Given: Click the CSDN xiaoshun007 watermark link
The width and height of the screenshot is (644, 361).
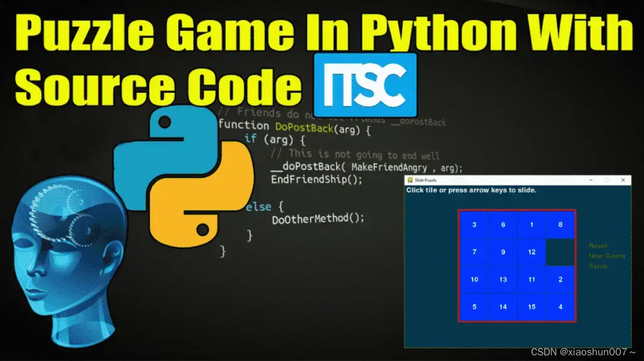Looking at the screenshot, I should (x=583, y=352).
